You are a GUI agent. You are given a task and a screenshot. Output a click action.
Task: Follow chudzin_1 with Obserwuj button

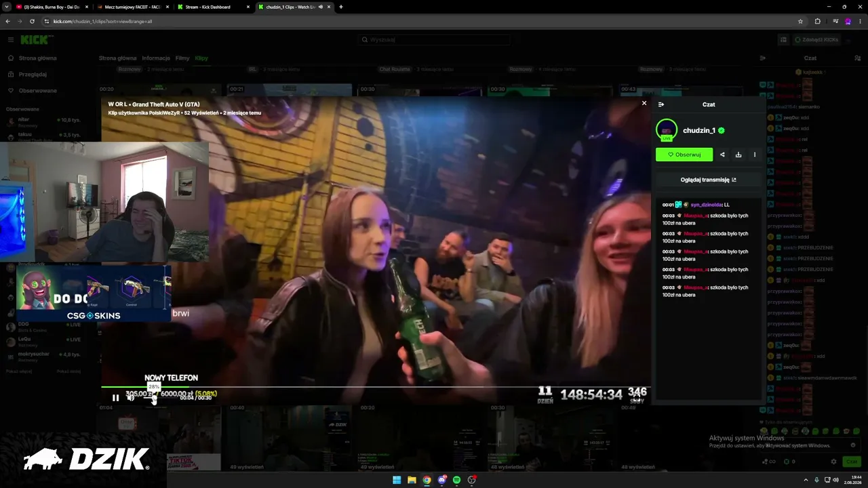pyautogui.click(x=684, y=155)
